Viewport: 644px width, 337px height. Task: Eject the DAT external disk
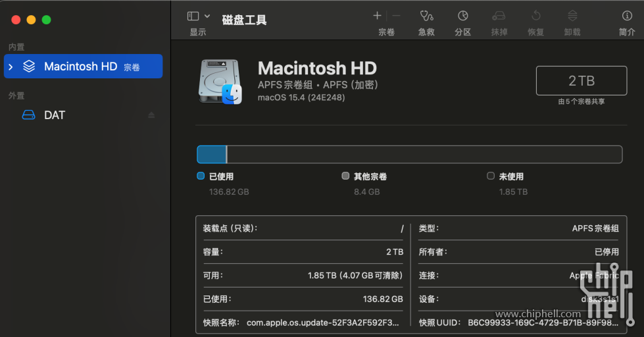coord(151,115)
